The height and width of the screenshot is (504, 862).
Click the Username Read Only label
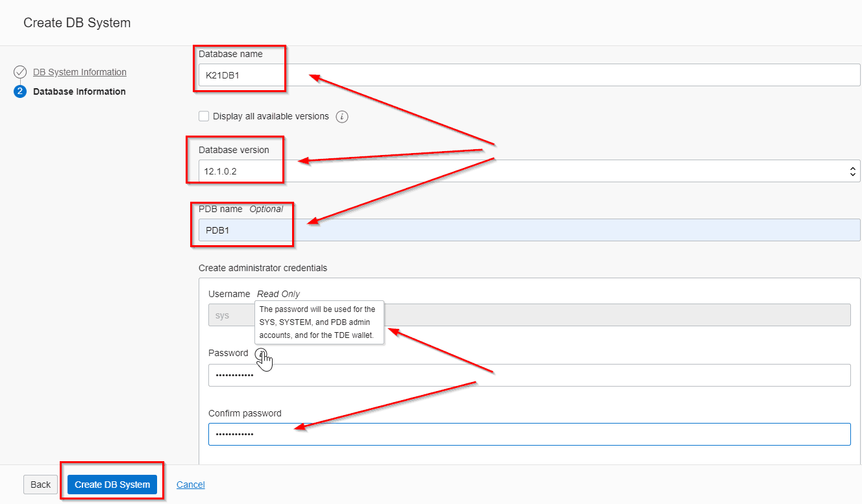point(254,294)
